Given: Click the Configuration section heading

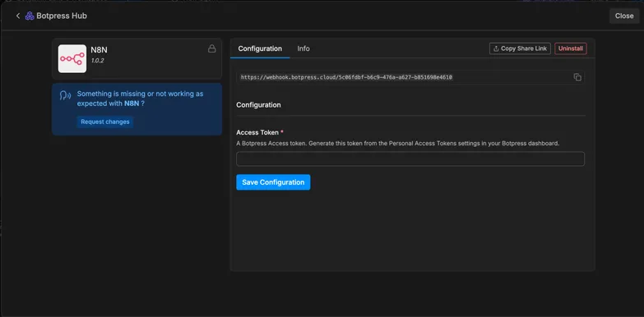Looking at the screenshot, I should [258, 104].
